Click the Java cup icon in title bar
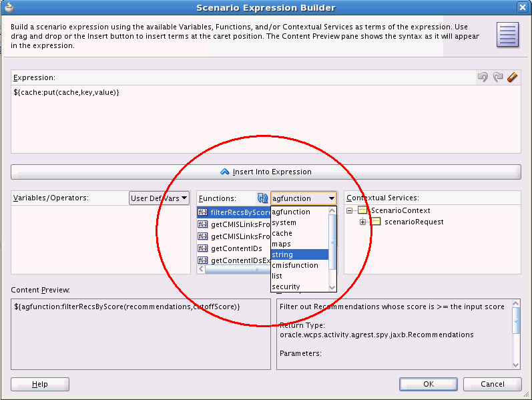This screenshot has height=400, width=532. tap(9, 7)
